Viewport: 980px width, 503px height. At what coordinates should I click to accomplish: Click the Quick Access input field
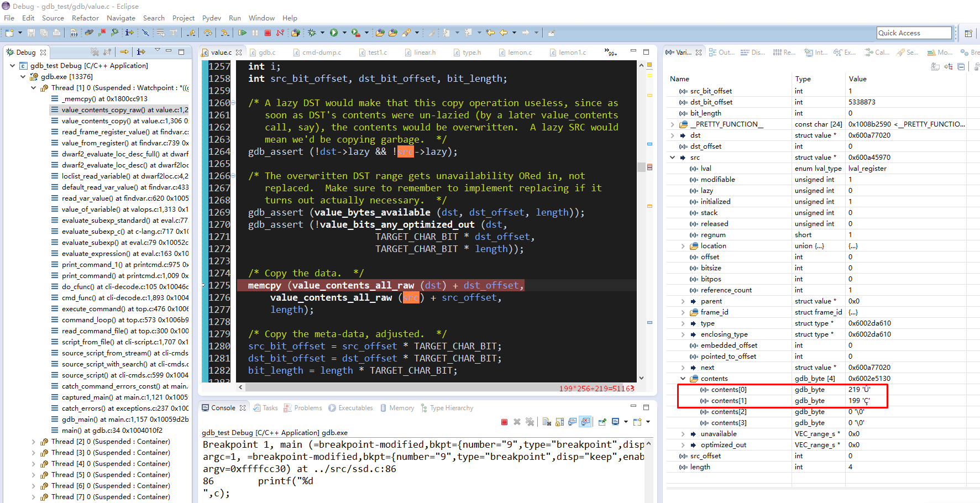[x=914, y=33]
